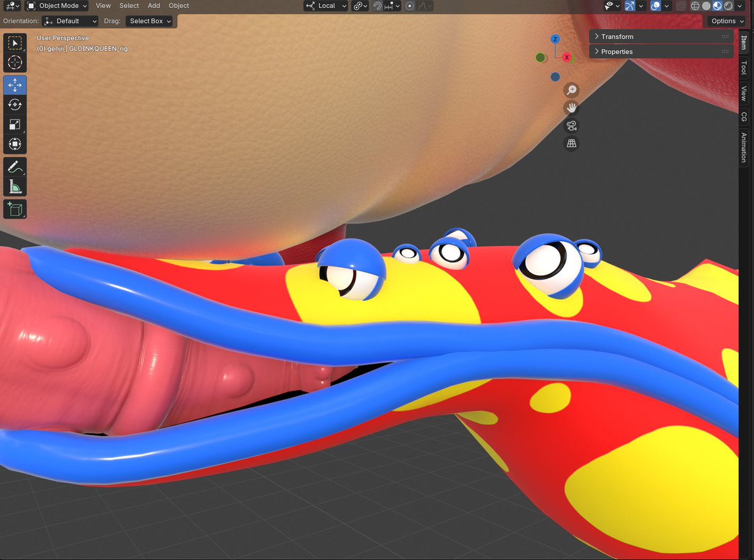Switch to the Item sidebar tab
754x560 pixels.
click(x=743, y=43)
